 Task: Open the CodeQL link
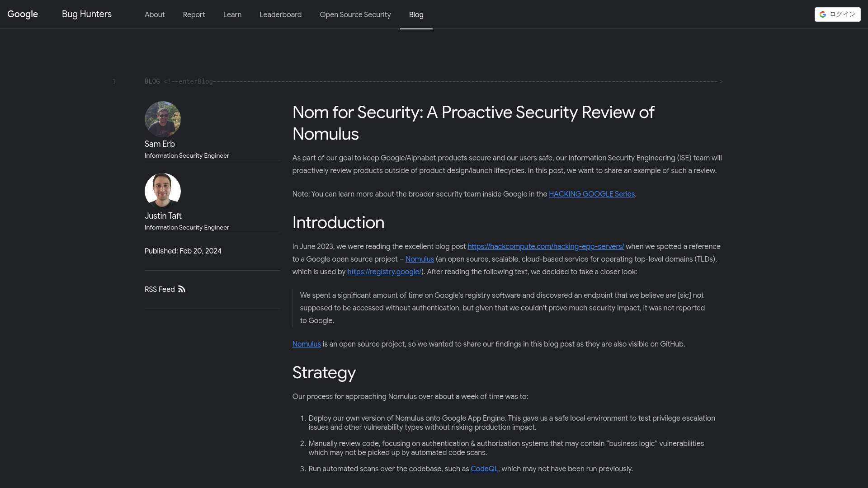484,469
